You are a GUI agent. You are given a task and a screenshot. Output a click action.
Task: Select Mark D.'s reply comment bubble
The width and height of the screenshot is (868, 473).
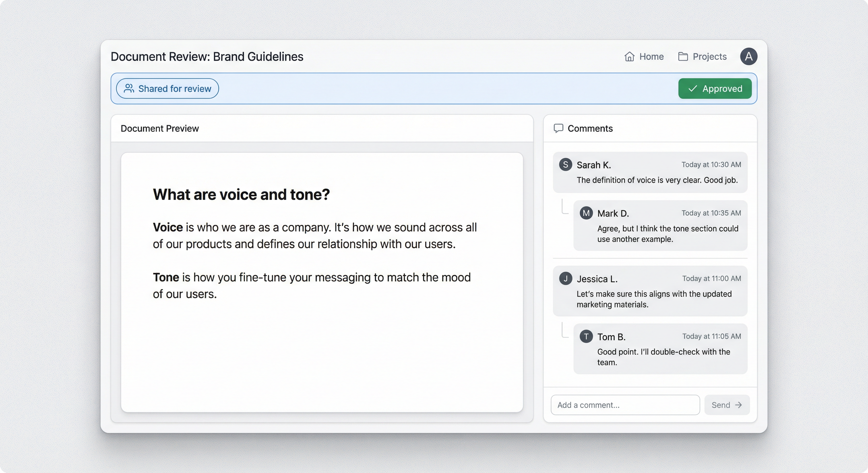[x=660, y=225]
